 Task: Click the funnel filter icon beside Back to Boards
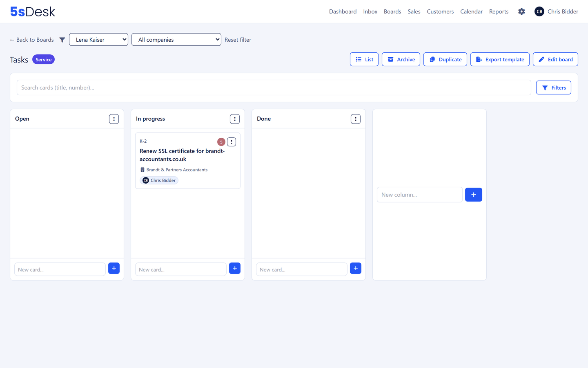pyautogui.click(x=62, y=40)
